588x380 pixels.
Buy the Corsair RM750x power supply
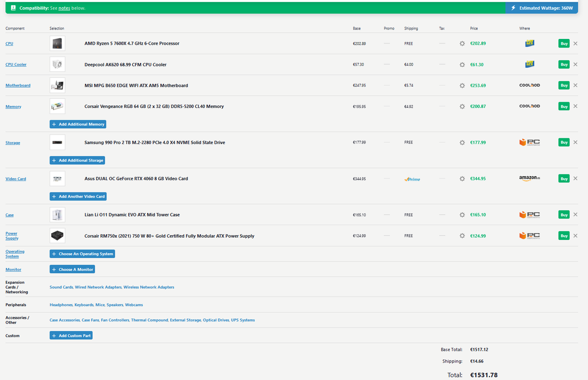[564, 236]
